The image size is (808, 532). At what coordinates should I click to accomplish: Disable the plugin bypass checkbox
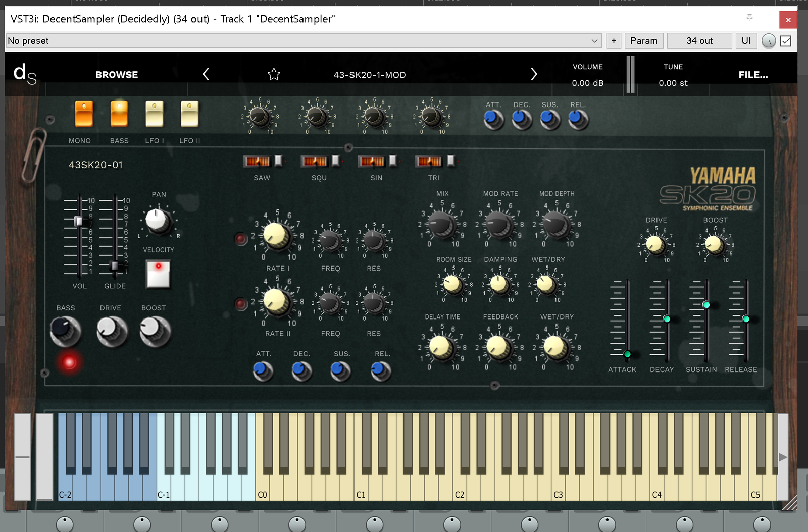click(x=786, y=41)
